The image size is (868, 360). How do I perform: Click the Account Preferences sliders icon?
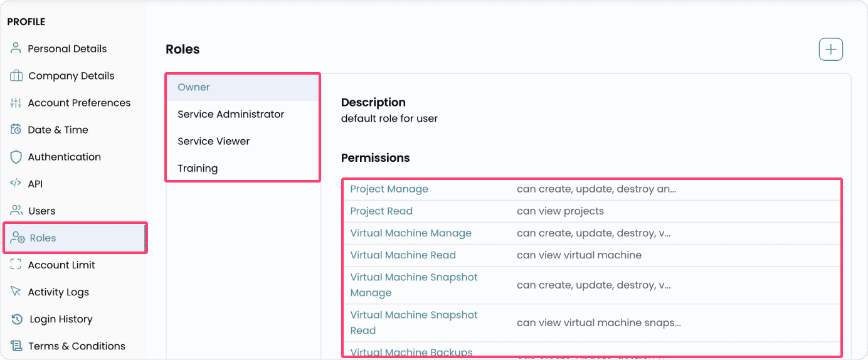pos(16,103)
